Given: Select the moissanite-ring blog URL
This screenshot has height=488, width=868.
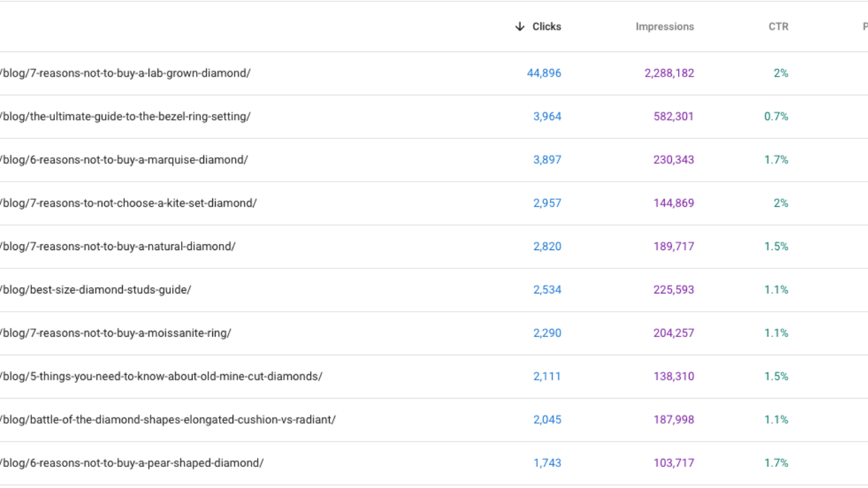Looking at the screenshot, I should (115, 333).
